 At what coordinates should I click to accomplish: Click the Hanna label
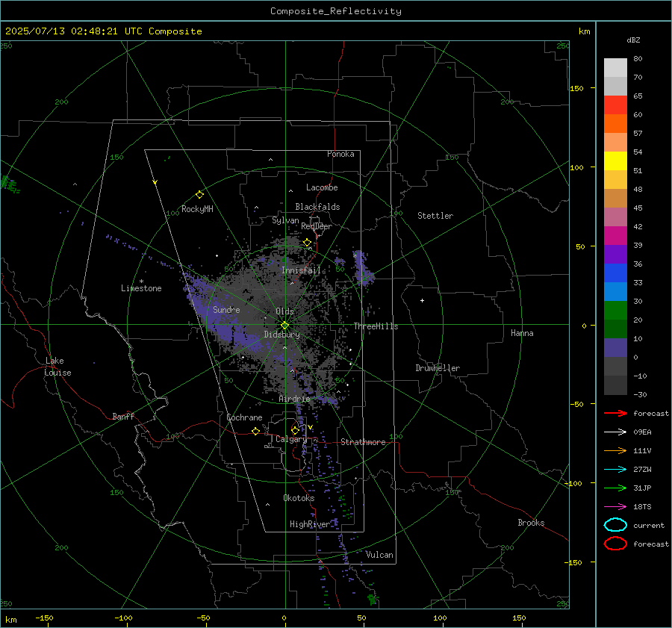522,333
